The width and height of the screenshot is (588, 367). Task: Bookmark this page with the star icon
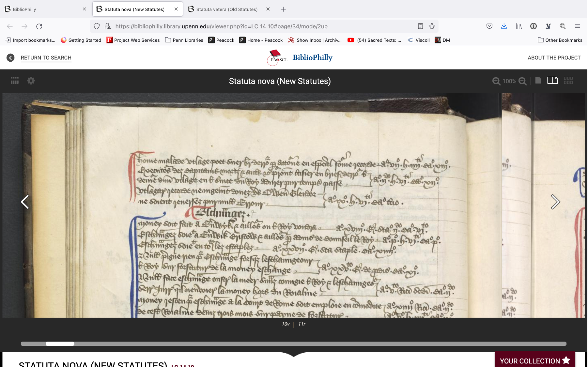click(432, 26)
